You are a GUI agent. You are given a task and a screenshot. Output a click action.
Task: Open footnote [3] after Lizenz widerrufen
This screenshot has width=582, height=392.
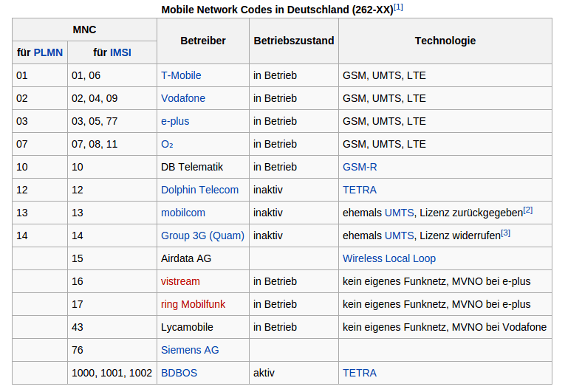point(505,233)
